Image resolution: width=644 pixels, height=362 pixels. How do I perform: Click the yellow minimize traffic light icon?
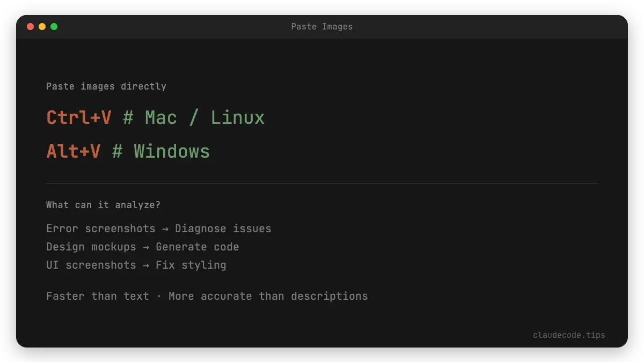pyautogui.click(x=42, y=26)
